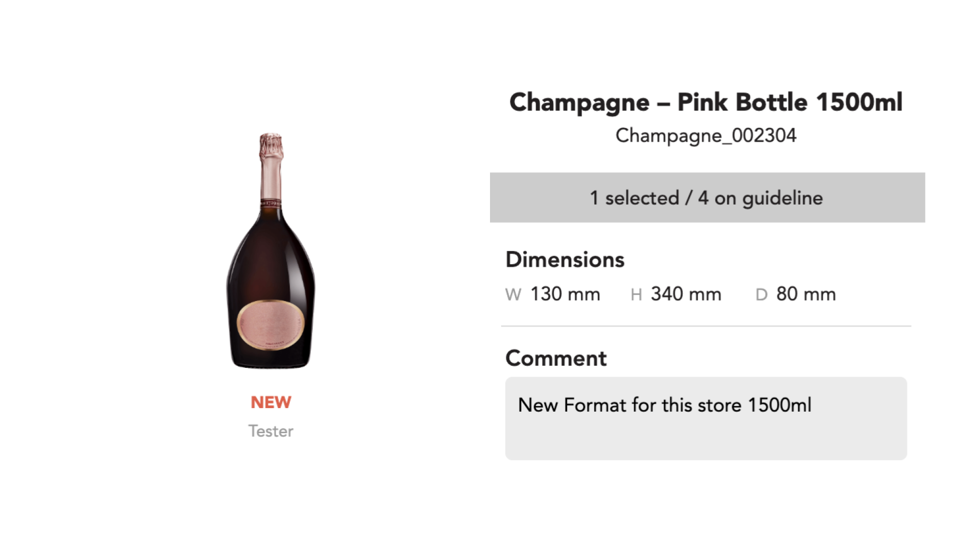Select the product code Champagne_002304
The width and height of the screenshot is (980, 551).
point(706,136)
